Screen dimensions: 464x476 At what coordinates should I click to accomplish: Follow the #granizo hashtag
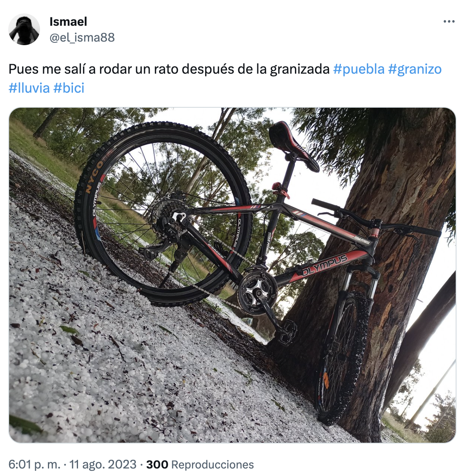[x=415, y=69]
